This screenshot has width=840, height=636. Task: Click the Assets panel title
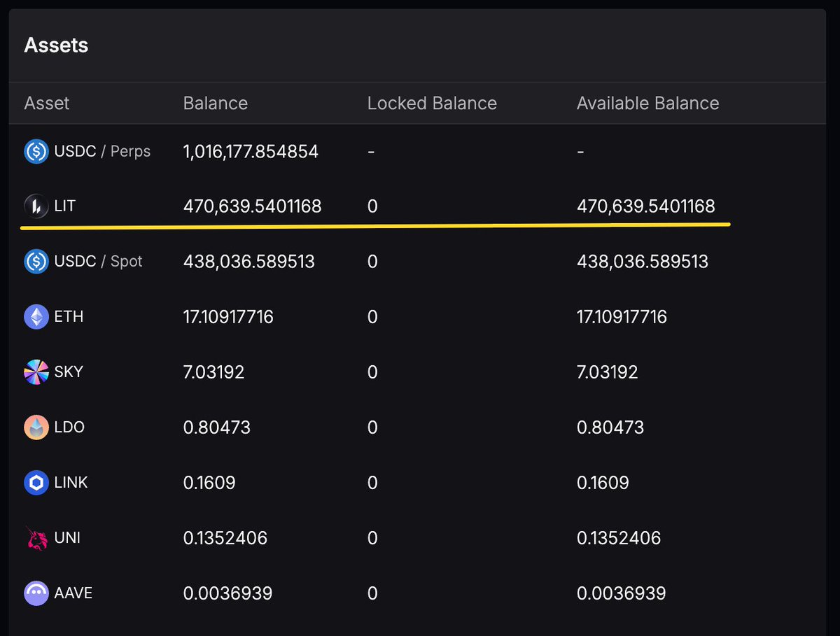pos(56,45)
